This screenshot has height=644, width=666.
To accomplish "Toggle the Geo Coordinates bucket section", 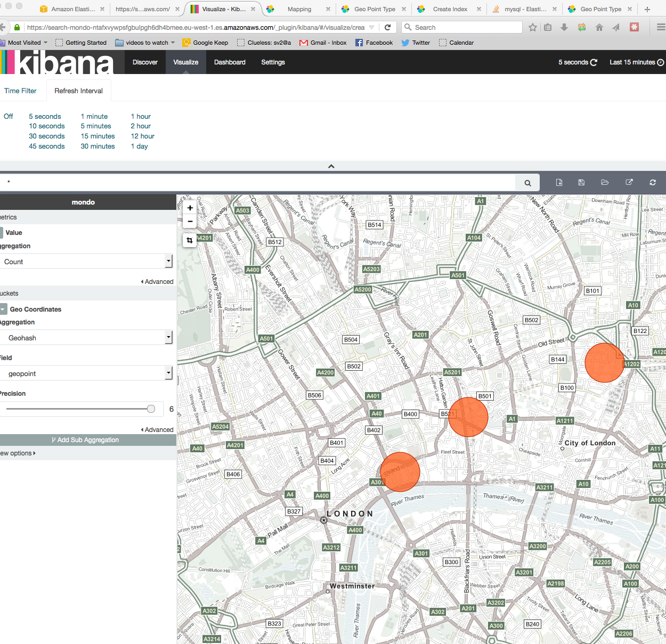I will click(x=3, y=309).
